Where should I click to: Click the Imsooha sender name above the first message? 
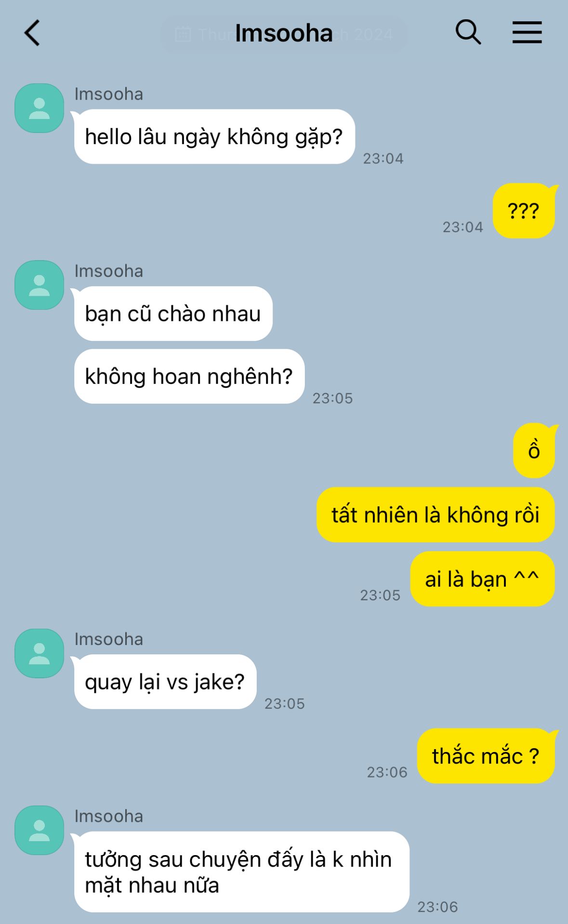(109, 94)
